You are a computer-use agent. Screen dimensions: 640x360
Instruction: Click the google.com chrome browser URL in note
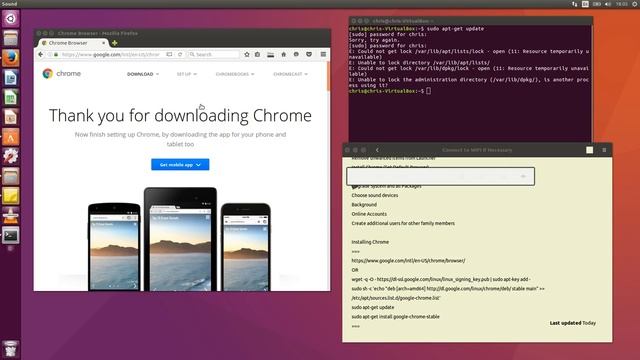[x=408, y=260]
